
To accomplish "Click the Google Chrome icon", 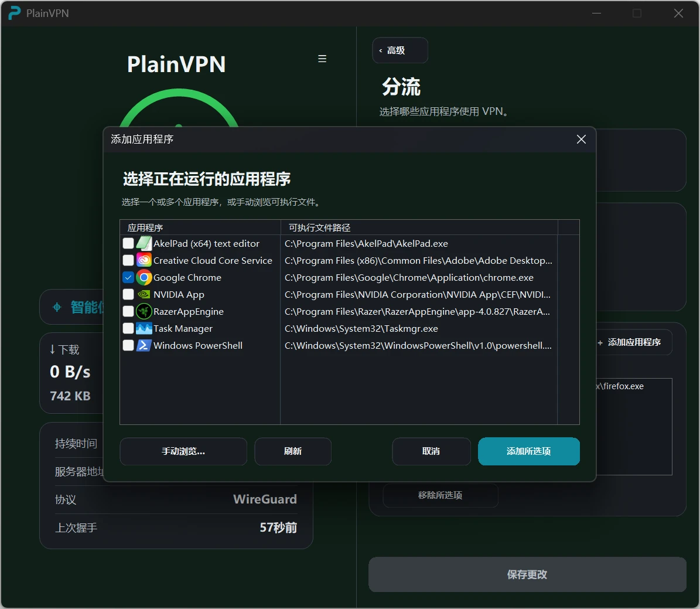I will [144, 277].
